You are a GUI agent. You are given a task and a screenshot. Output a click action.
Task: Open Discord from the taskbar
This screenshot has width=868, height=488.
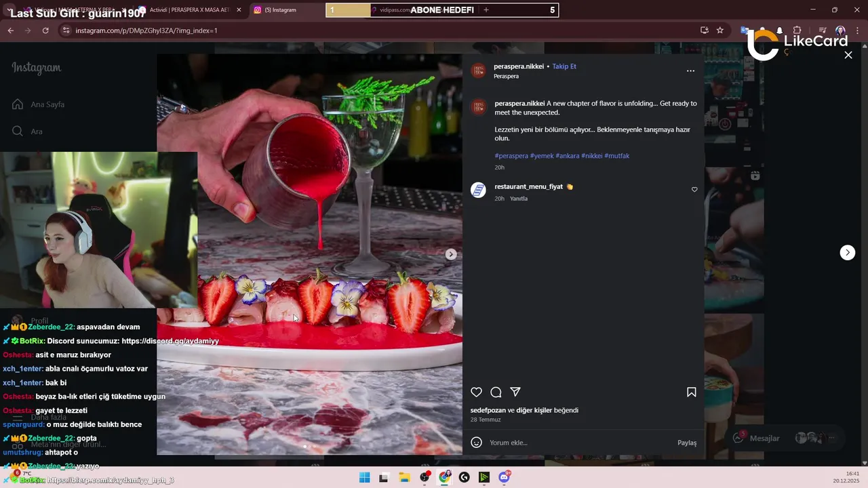pos(504,477)
